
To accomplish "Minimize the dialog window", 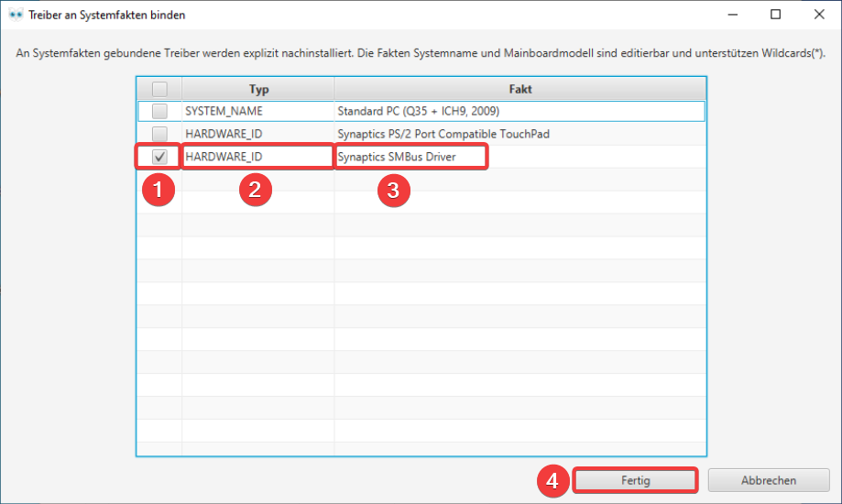I will point(732,15).
